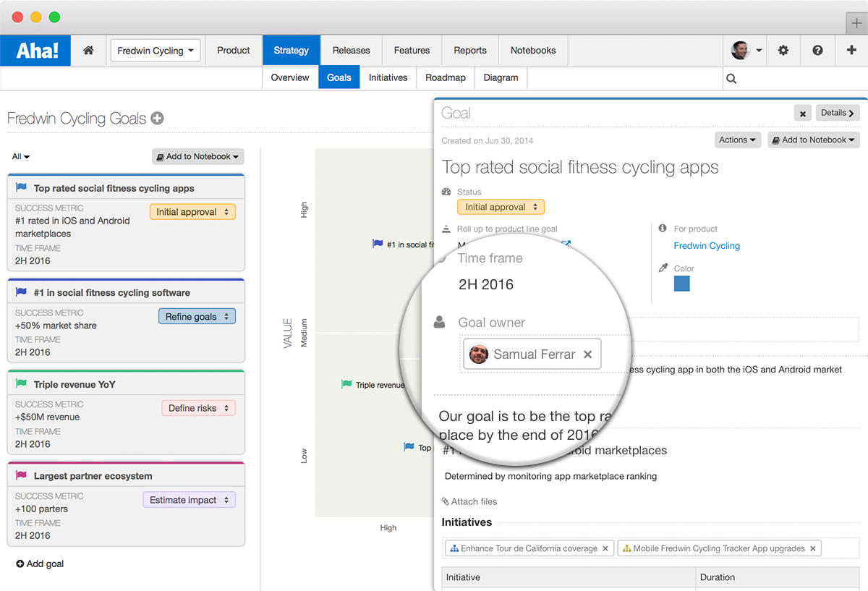Remove Enhance Tour de California coverage initiative

tap(605, 548)
